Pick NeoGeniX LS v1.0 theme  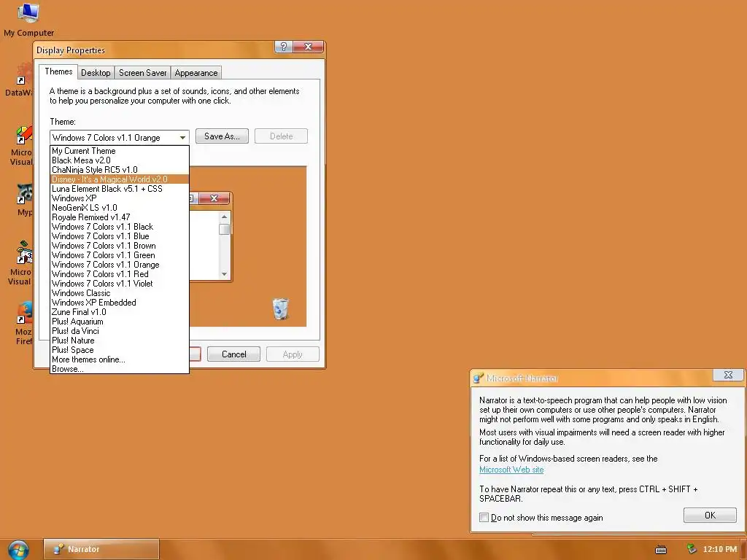(x=120, y=208)
